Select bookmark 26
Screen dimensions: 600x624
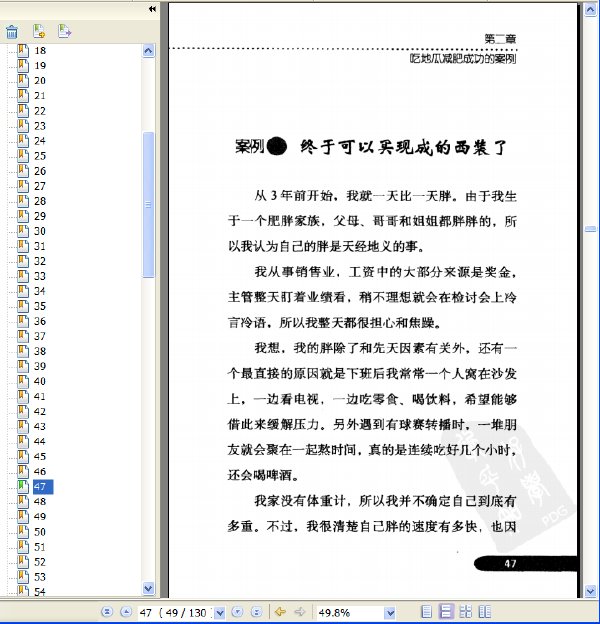click(x=40, y=171)
